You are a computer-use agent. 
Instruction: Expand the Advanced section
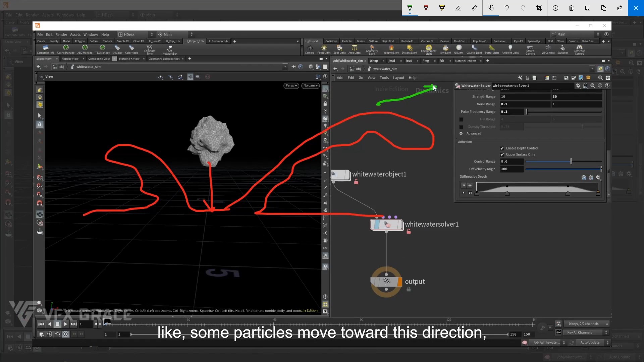[461, 133]
